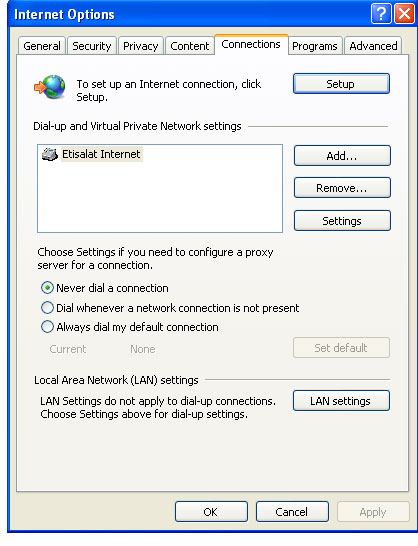Screen dimensions: 418x546
Task: Switch to the Content tab
Action: click(189, 46)
